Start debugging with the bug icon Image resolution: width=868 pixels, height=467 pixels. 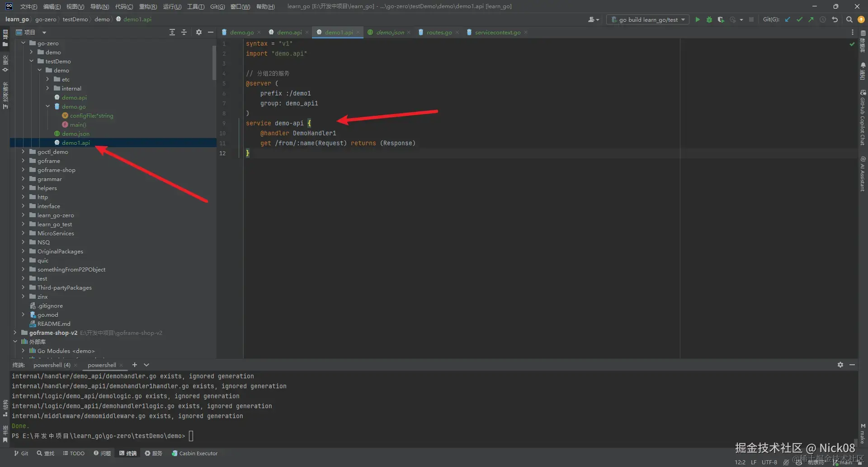point(709,19)
